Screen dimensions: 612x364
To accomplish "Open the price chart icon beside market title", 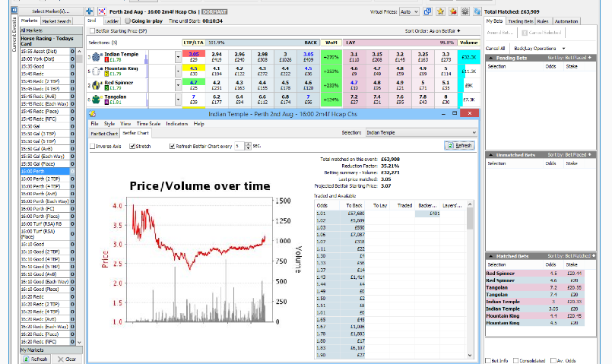I will [x=102, y=11].
